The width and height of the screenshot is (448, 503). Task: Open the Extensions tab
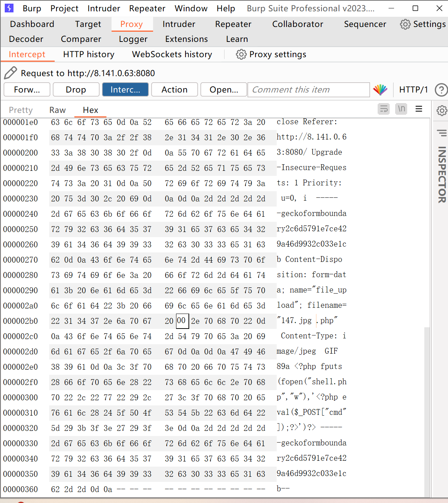point(186,39)
